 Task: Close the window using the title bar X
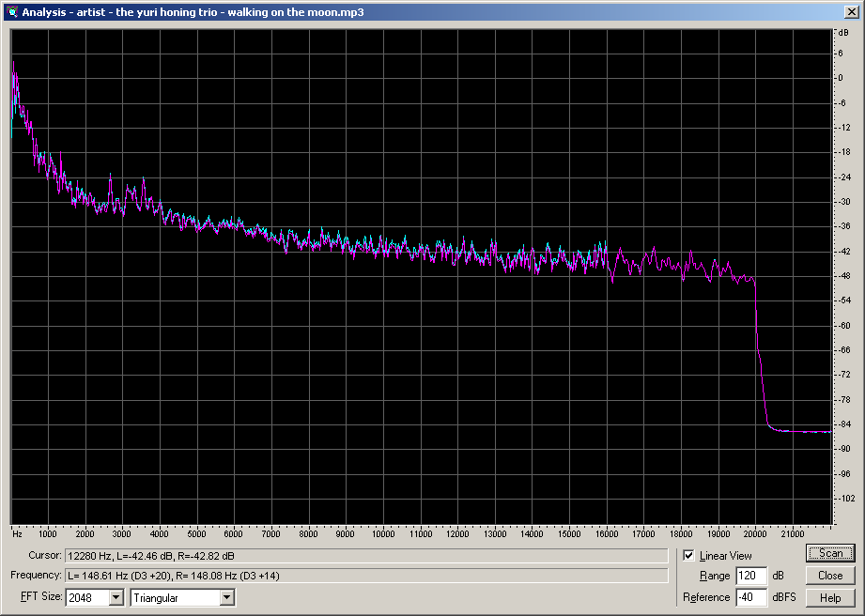pos(851,11)
